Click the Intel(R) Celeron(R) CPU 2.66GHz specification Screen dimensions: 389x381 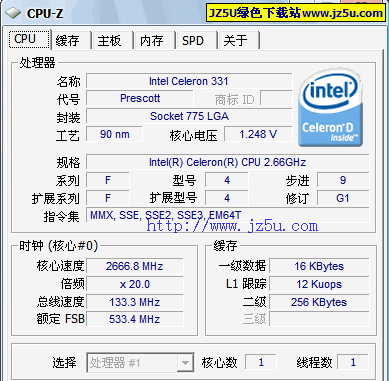coord(228,162)
